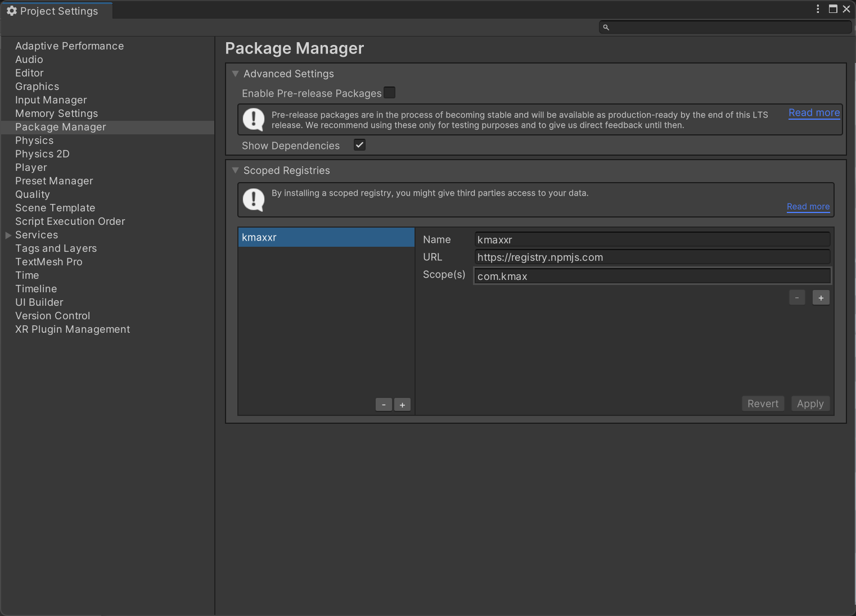
Task: Add a new scoped registry with plus button
Action: tap(402, 404)
